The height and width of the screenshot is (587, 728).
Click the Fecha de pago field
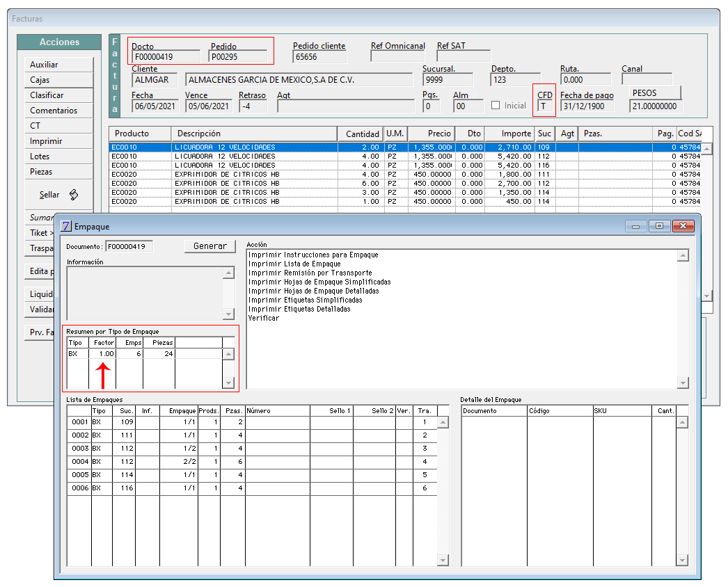pyautogui.click(x=587, y=106)
